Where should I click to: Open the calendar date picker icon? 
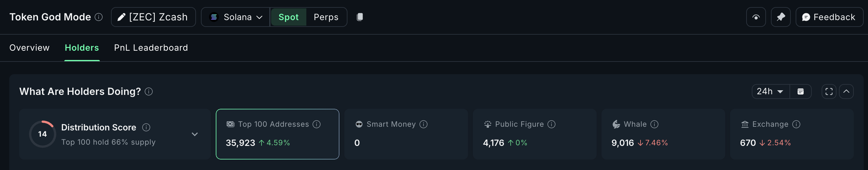800,91
